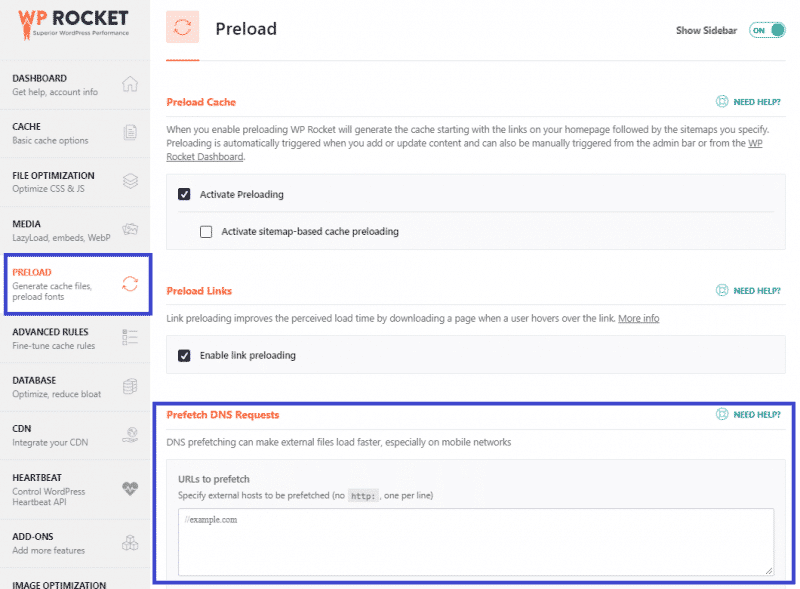Open the More info link about link preloading
This screenshot has height=589, width=800.
coord(637,318)
